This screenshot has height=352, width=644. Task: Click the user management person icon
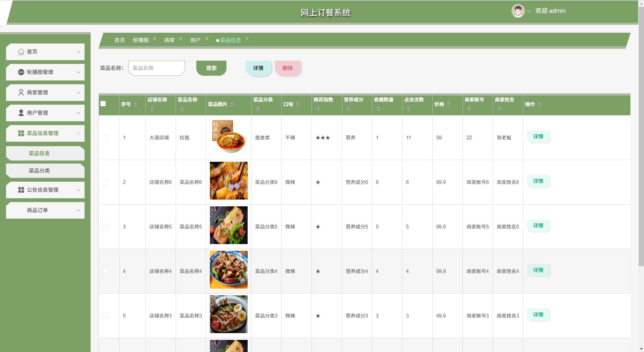click(21, 113)
